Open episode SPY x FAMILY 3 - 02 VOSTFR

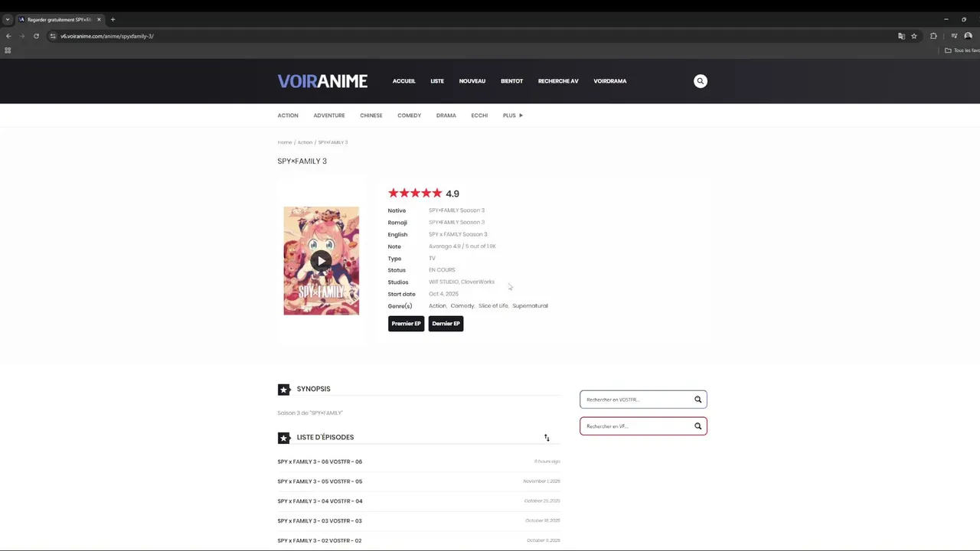pyautogui.click(x=319, y=541)
